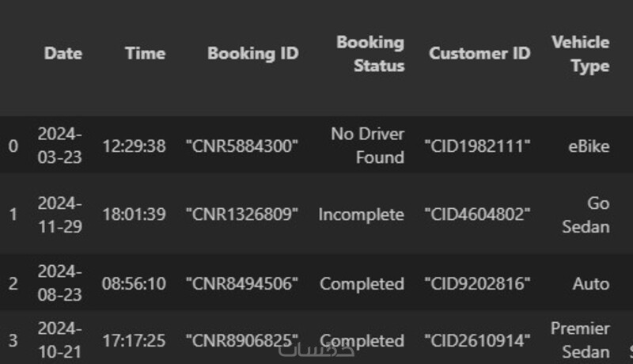Click the time cell 18:01:39
Viewport: 633px width, 364px height.
134,214
